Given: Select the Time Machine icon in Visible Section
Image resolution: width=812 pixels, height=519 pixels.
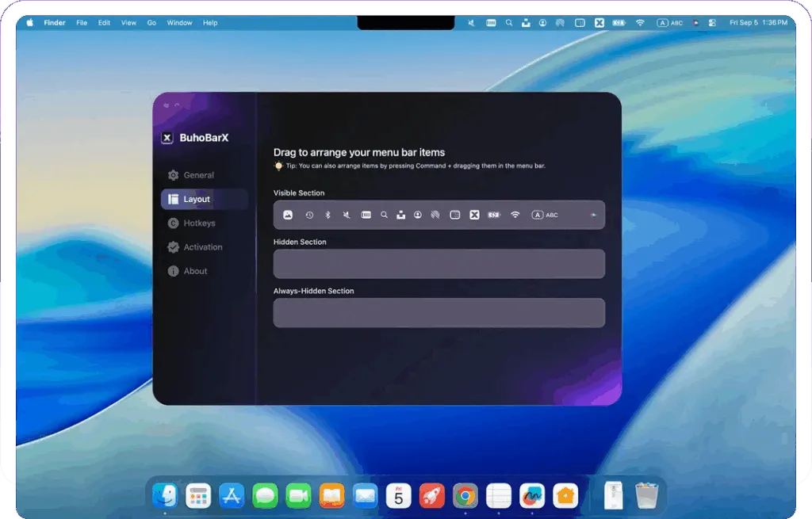Looking at the screenshot, I should (x=309, y=215).
